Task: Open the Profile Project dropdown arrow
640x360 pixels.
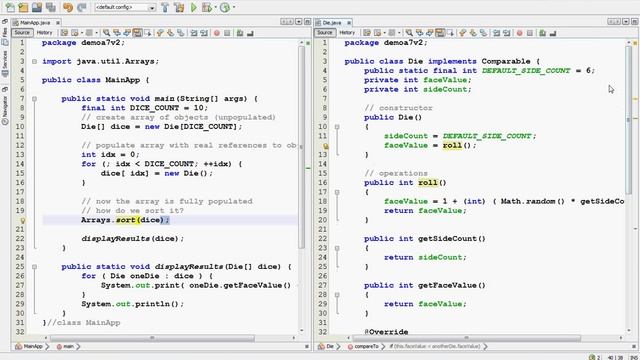Action: [234, 7]
